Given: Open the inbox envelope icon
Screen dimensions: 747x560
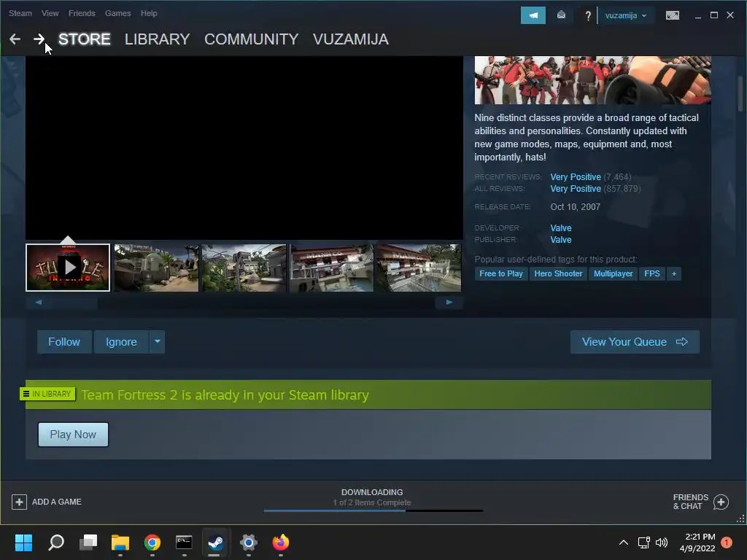Looking at the screenshot, I should point(561,15).
